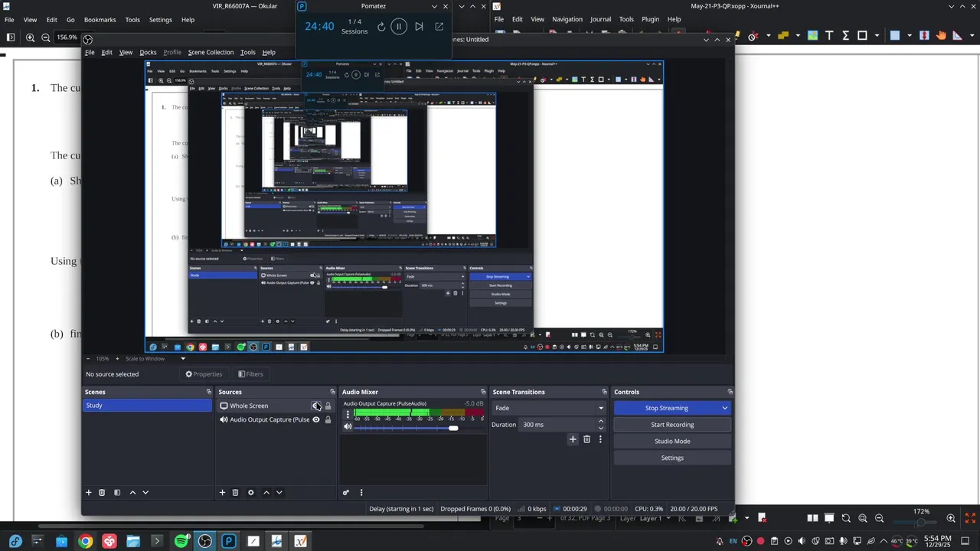This screenshot has height=551, width=980.
Task: Toggle visibility of Whole Screen source
Action: point(315,406)
